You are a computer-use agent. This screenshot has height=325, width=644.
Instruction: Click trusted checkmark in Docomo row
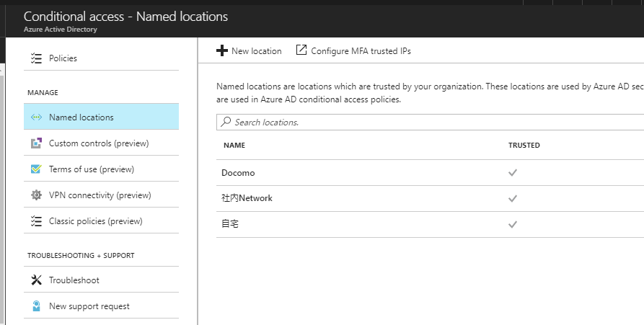pyautogui.click(x=513, y=173)
